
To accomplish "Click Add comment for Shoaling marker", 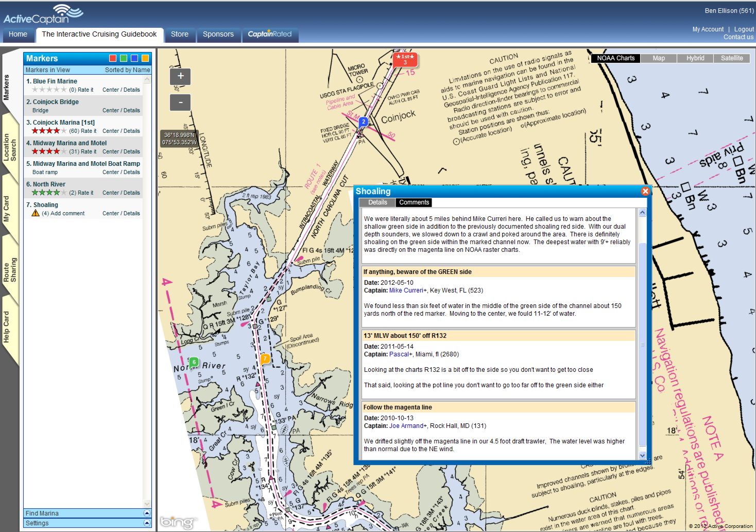I will (67, 213).
